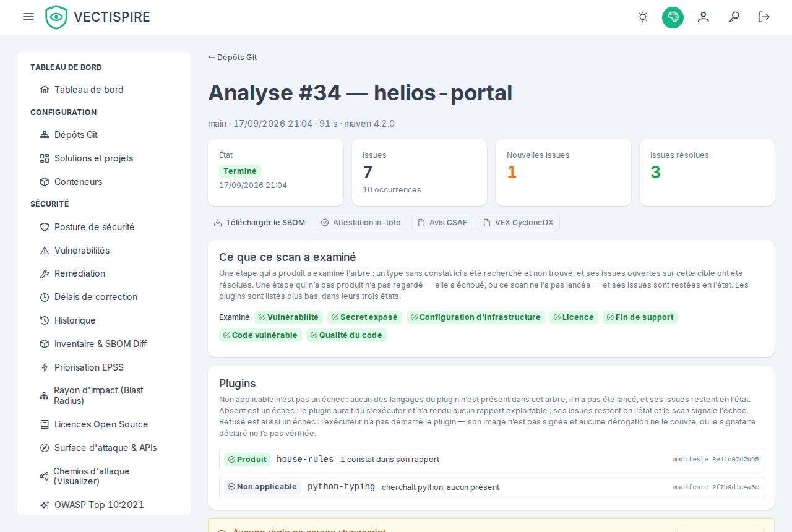
Task: Click the Posture de sécurité shield icon
Action: point(45,227)
